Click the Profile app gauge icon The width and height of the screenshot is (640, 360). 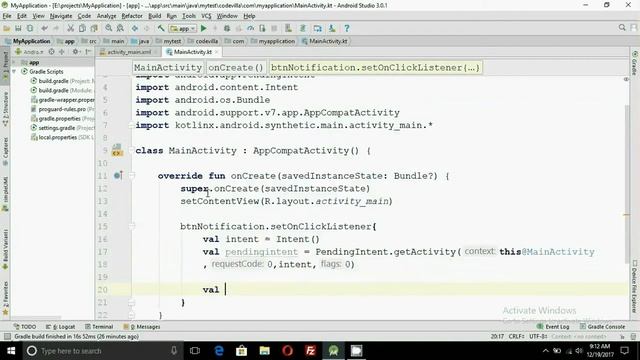coord(250,28)
